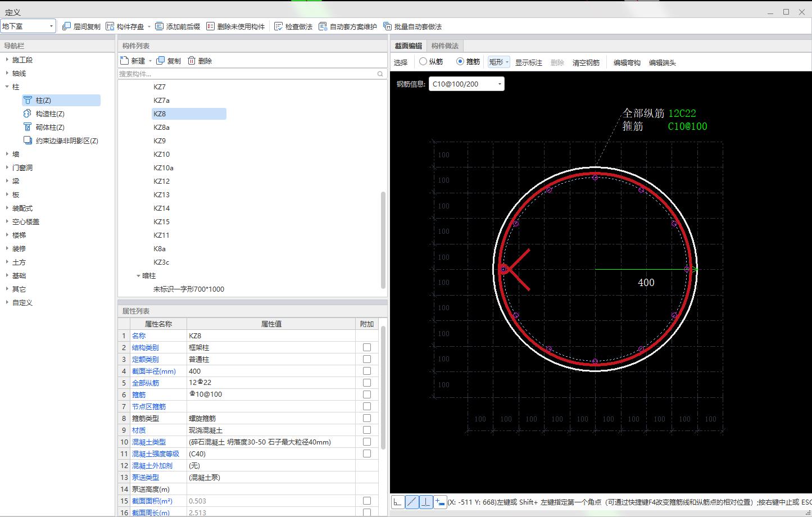Viewport: 812px width, 517px height.
Task: Open the 构件存盘 dropdown arrow
Action: click(149, 26)
